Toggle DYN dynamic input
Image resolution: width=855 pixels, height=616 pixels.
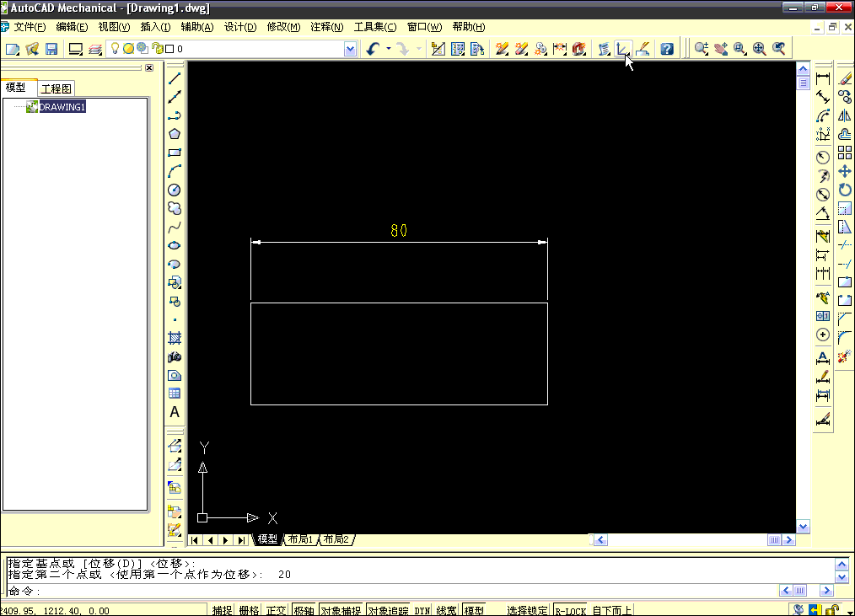(422, 611)
